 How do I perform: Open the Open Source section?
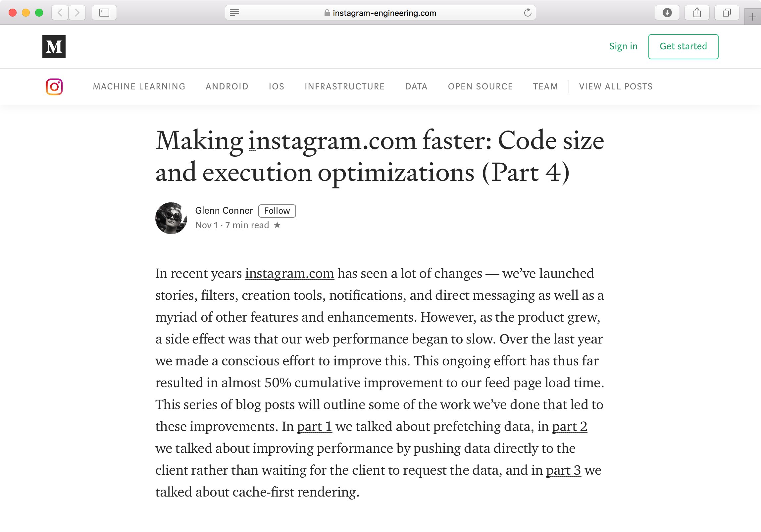480,86
